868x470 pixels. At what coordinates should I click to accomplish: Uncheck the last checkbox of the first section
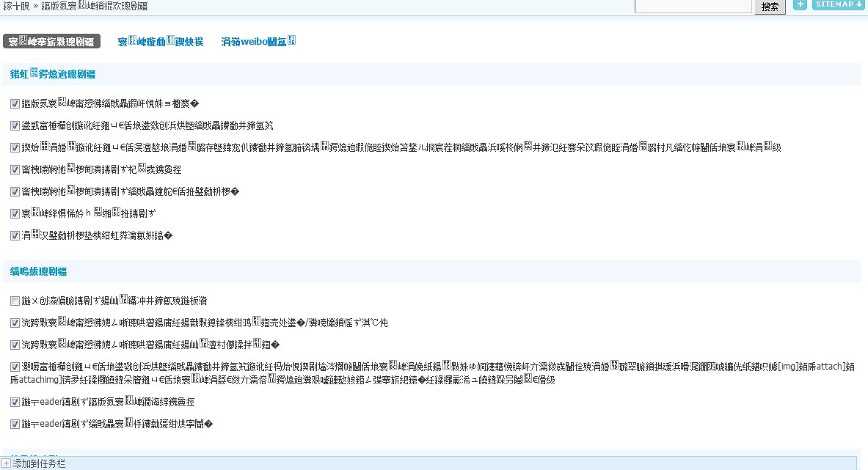coord(15,236)
